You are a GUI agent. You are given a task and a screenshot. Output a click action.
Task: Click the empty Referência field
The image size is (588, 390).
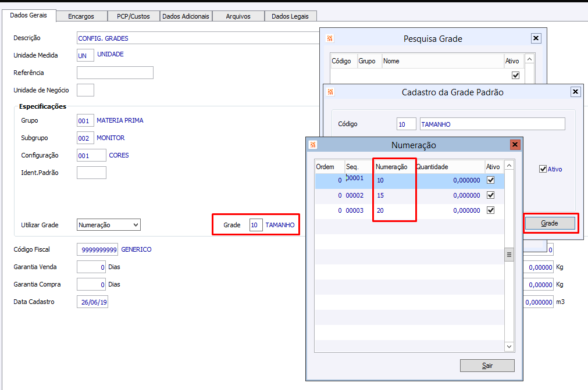[115, 73]
